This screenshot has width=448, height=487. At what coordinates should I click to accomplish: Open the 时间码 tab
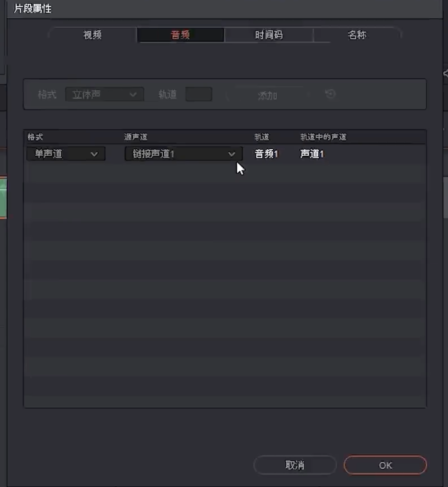point(269,35)
